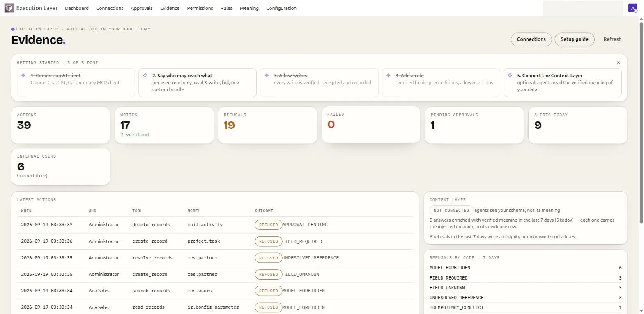
Task: Click the FIELD_REQUIRED refusal code row
Action: click(525, 278)
